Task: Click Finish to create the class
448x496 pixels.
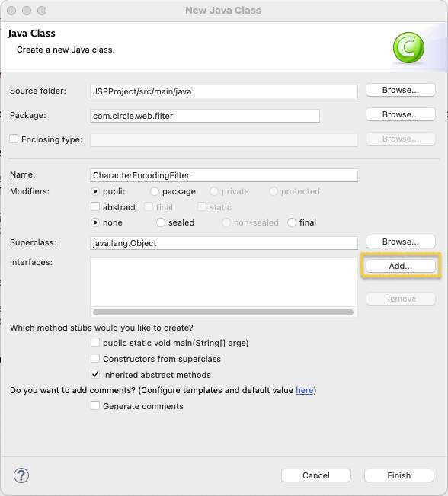Action: 399,475
